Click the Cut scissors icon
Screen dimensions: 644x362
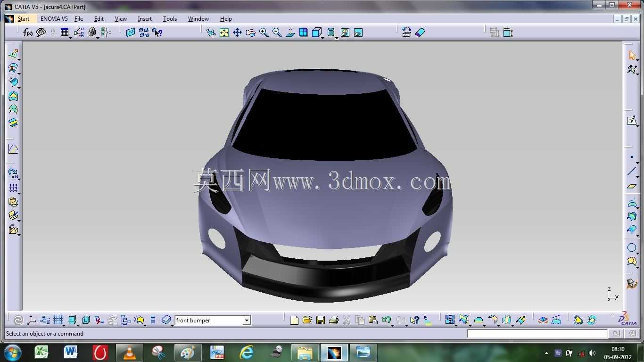347,321
